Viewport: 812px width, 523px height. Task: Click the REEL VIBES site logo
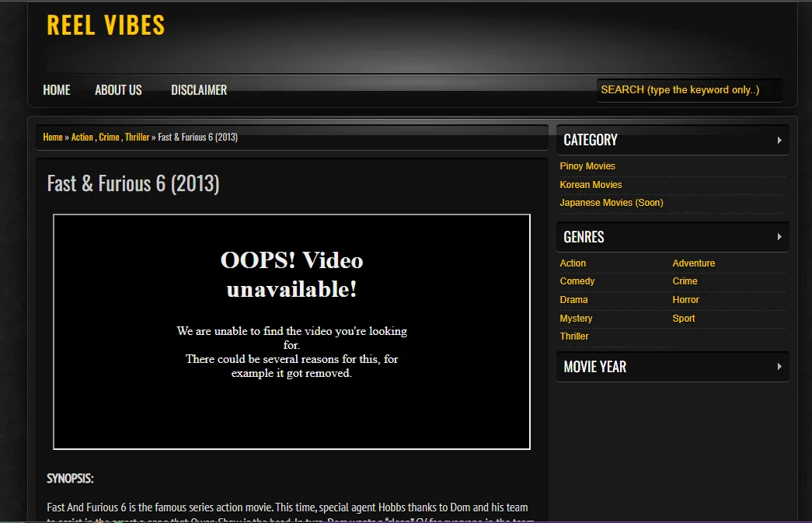pyautogui.click(x=106, y=26)
